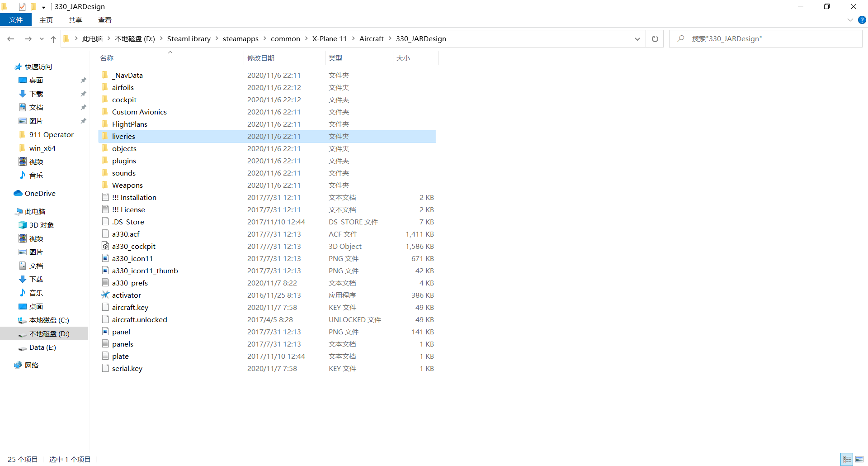Open the 文件 ribbon tab
868x466 pixels.
coord(16,20)
